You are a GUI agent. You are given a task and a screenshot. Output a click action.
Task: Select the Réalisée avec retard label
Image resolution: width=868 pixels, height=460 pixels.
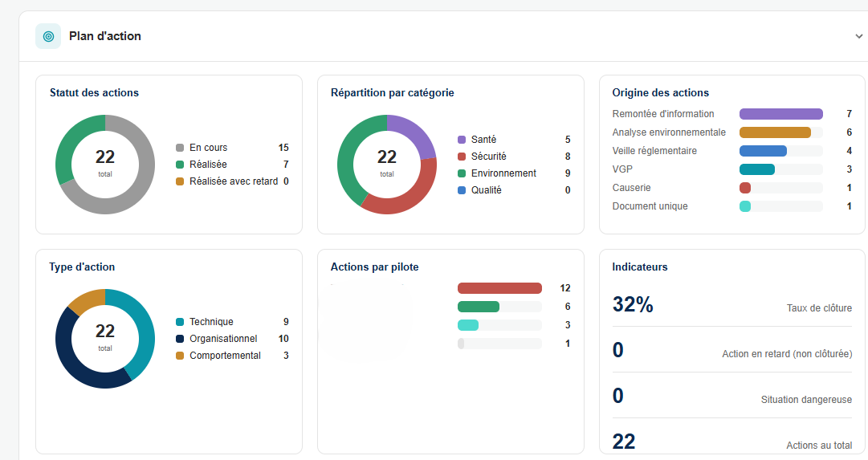pyautogui.click(x=234, y=181)
